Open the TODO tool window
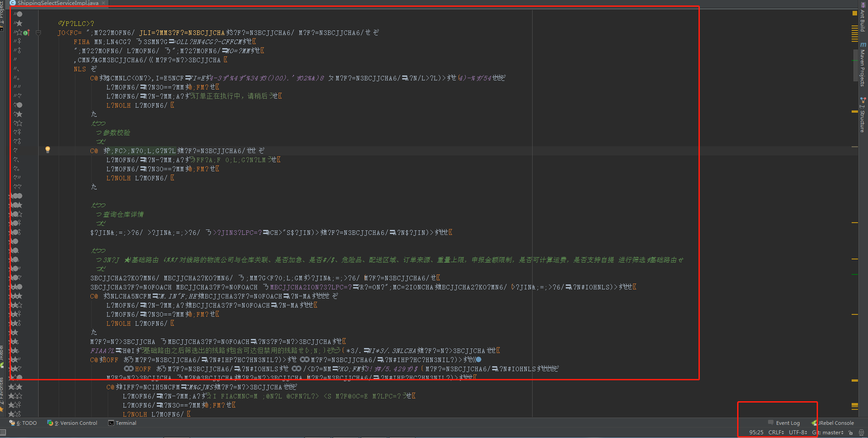The image size is (868, 438). point(23,423)
